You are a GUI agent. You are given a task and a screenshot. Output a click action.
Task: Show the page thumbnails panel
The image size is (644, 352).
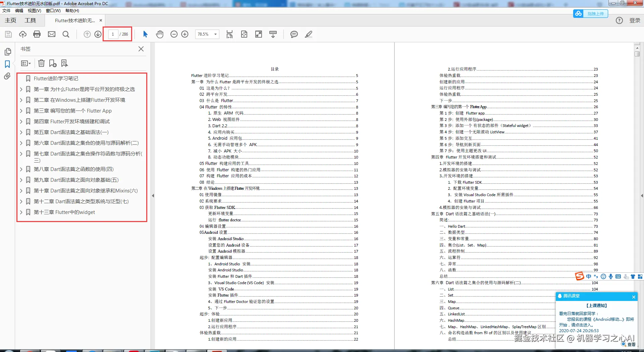7,52
